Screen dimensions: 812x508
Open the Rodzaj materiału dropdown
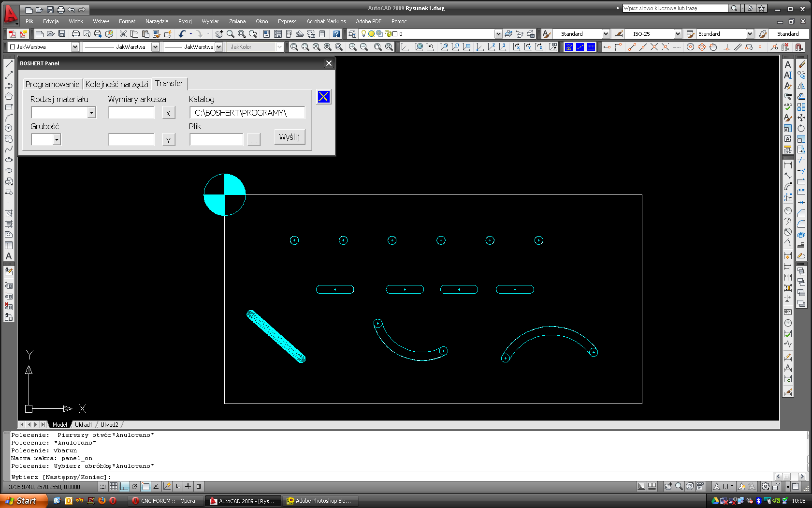click(x=91, y=113)
